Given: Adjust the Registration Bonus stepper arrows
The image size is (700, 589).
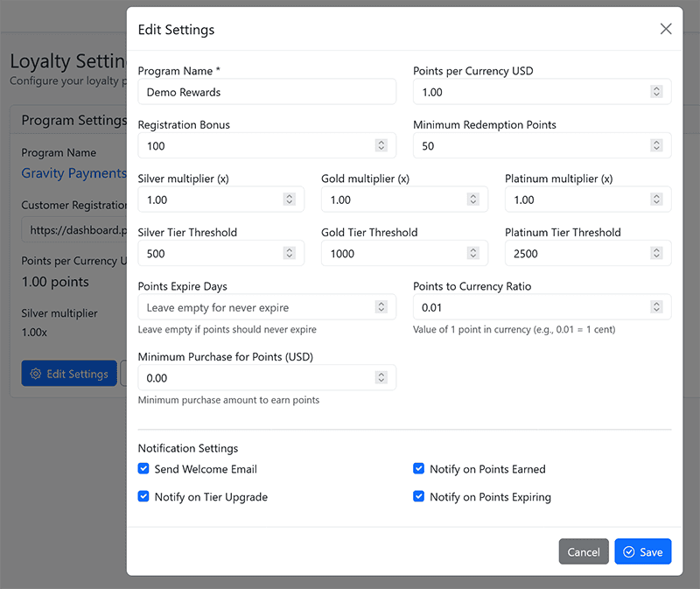Looking at the screenshot, I should pos(381,145).
